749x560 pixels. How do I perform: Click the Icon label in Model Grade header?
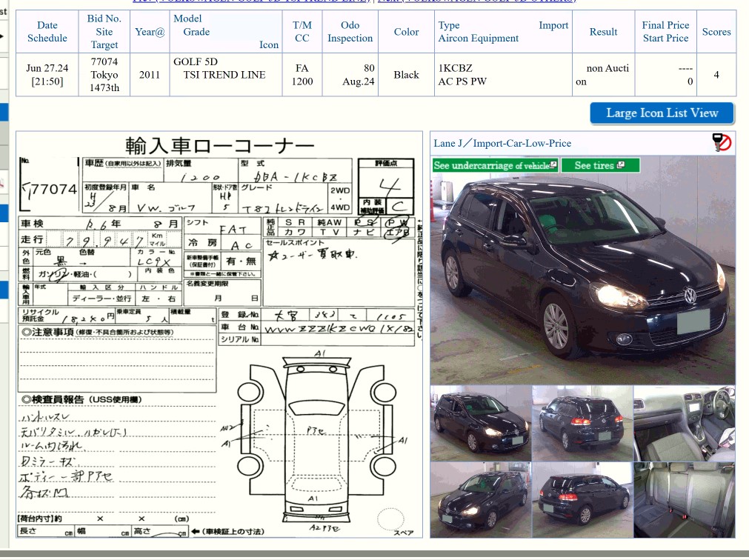point(268,44)
